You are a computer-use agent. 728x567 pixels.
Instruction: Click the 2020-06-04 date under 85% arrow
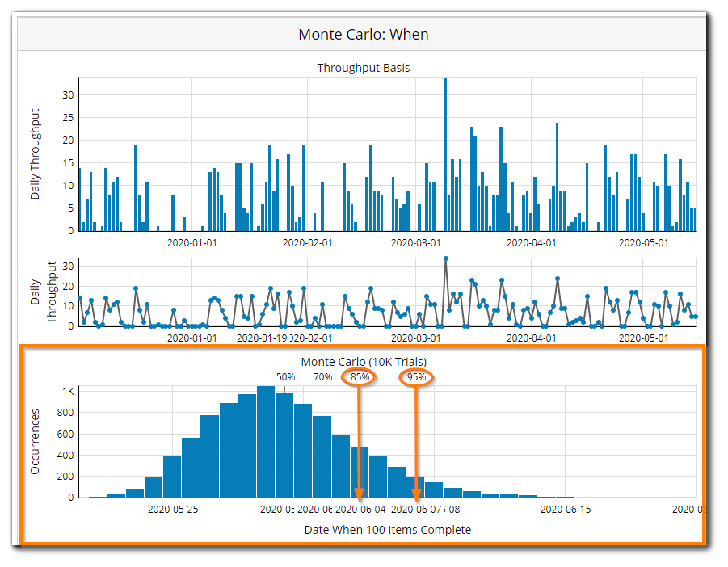(x=361, y=509)
